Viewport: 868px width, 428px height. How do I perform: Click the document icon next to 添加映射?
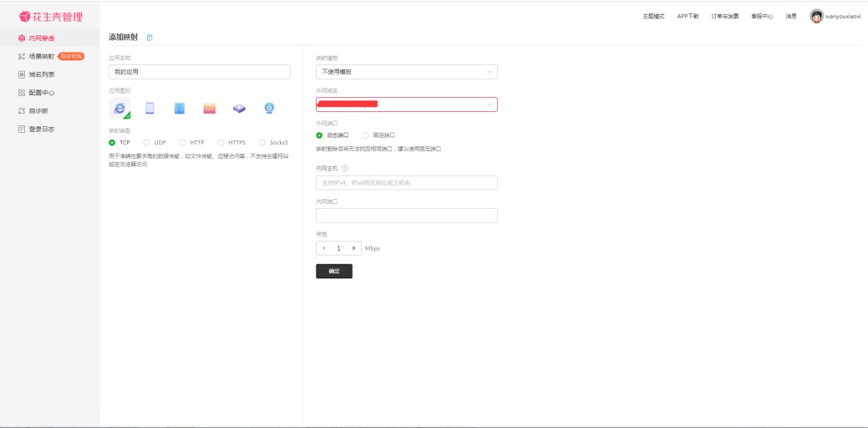(150, 38)
